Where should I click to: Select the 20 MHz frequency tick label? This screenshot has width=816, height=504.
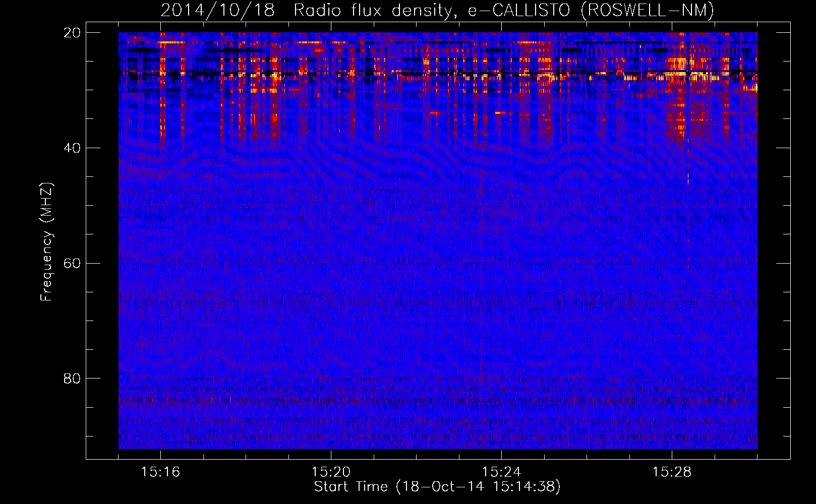(x=72, y=33)
